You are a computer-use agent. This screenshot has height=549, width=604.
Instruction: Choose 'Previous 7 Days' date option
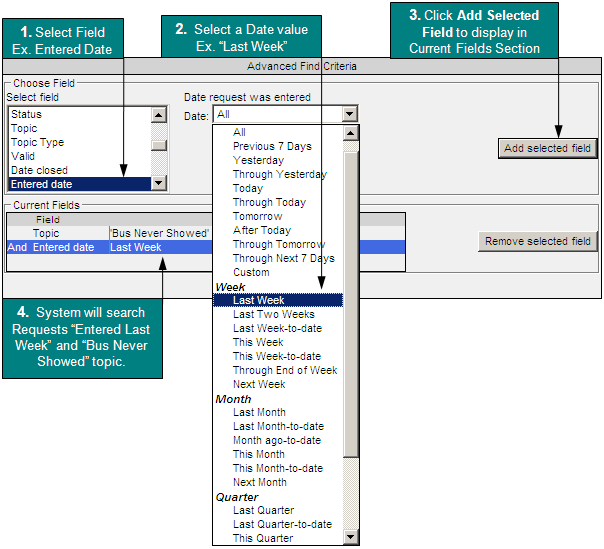click(x=272, y=146)
